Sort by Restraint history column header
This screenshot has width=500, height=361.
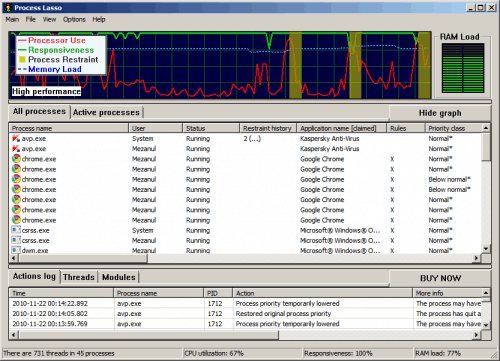tap(268, 128)
